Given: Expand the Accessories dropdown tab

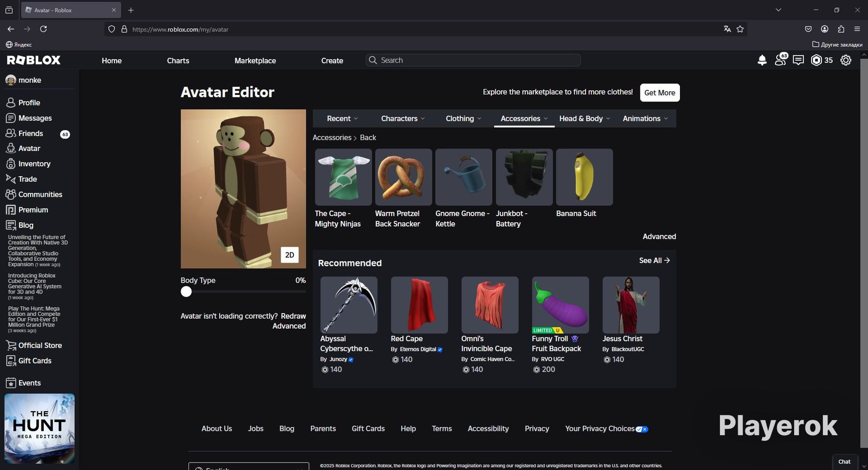Looking at the screenshot, I should pyautogui.click(x=524, y=118).
